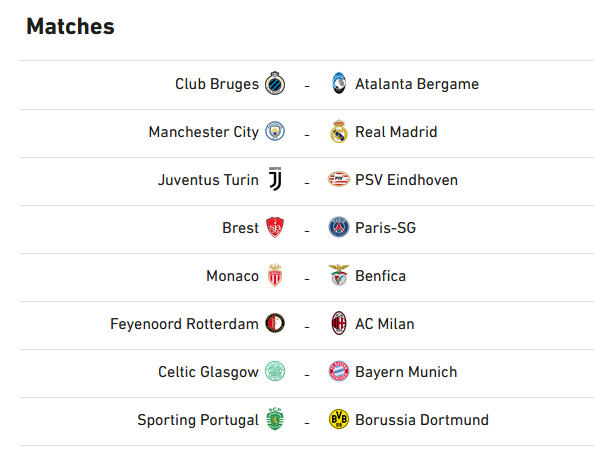Select the Benfica eagle logo
This screenshot has height=450, width=611.
tap(339, 275)
